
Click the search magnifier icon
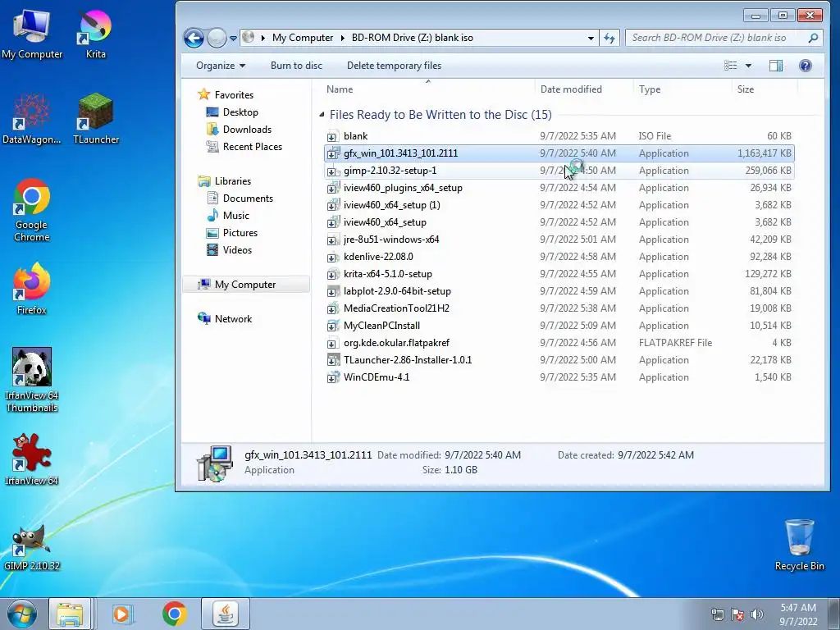pyautogui.click(x=813, y=38)
